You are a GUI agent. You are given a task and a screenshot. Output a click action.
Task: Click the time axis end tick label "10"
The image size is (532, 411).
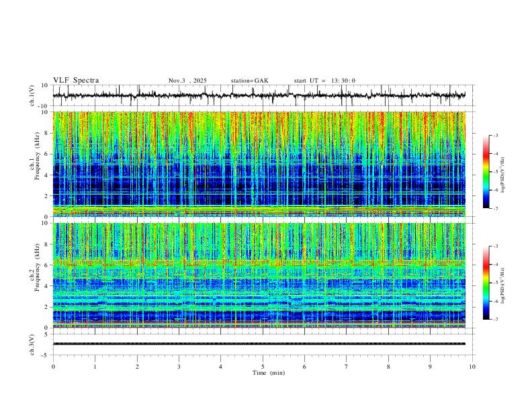click(x=472, y=367)
